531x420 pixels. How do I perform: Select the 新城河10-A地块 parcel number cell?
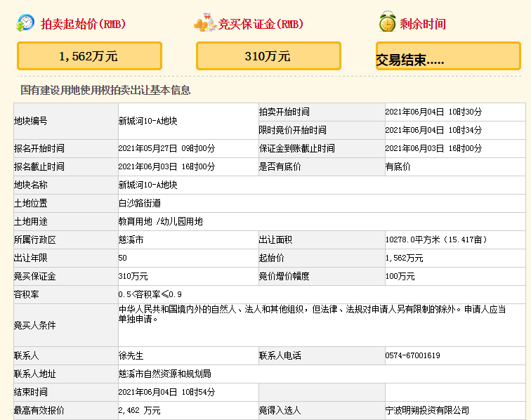coord(147,121)
